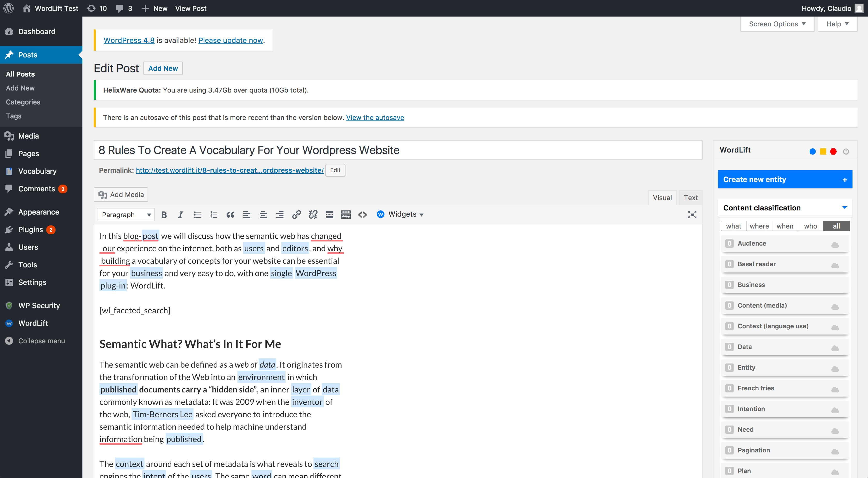Add a blockquote to the post
The height and width of the screenshot is (478, 868).
tap(231, 214)
